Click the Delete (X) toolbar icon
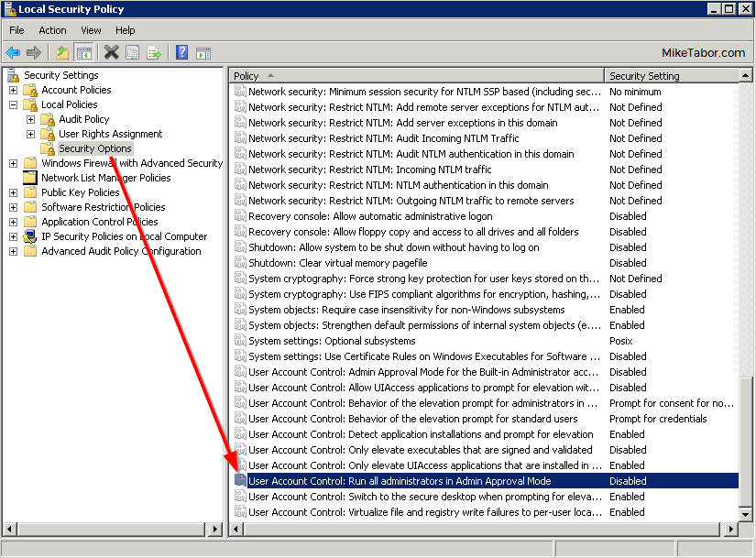Viewport: 756px width, 558px height. pyautogui.click(x=111, y=52)
